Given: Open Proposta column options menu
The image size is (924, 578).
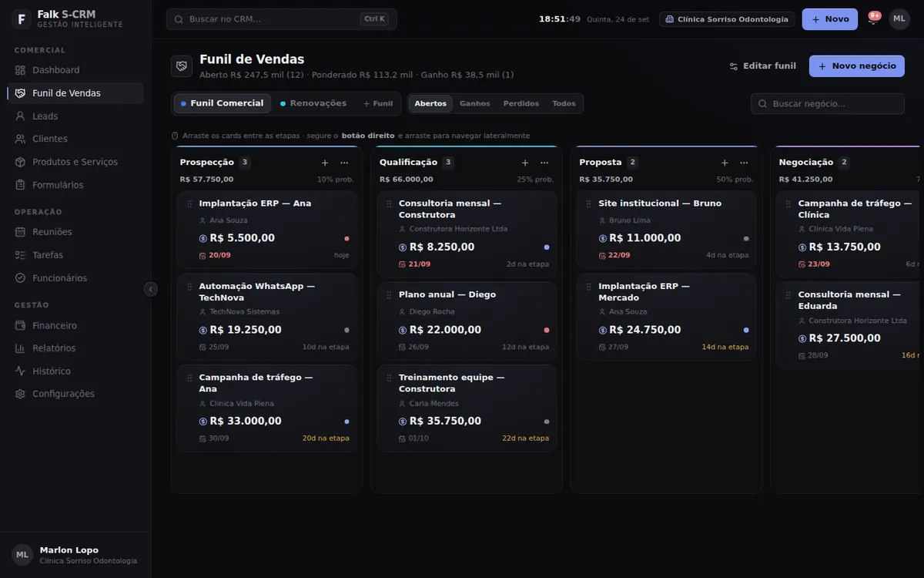Looking at the screenshot, I should 744,163.
